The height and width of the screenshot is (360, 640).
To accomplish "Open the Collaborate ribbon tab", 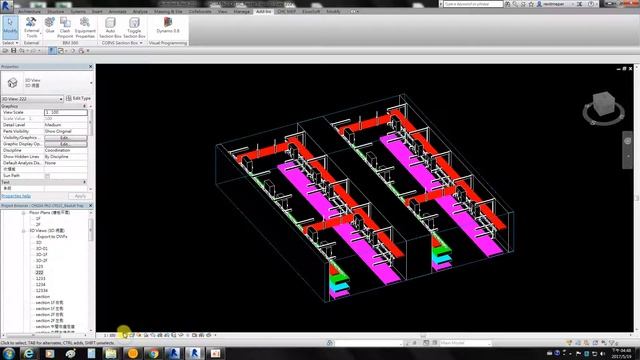I will click(x=200, y=11).
